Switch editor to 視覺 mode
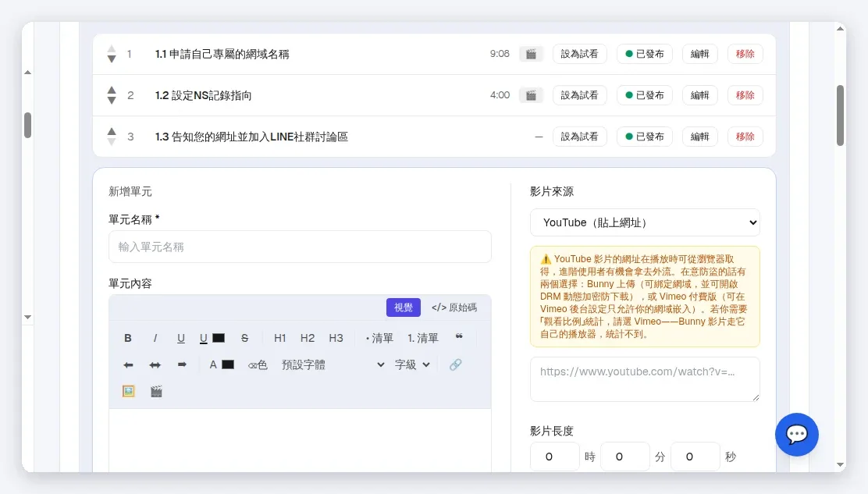This screenshot has width=868, height=494. point(404,307)
